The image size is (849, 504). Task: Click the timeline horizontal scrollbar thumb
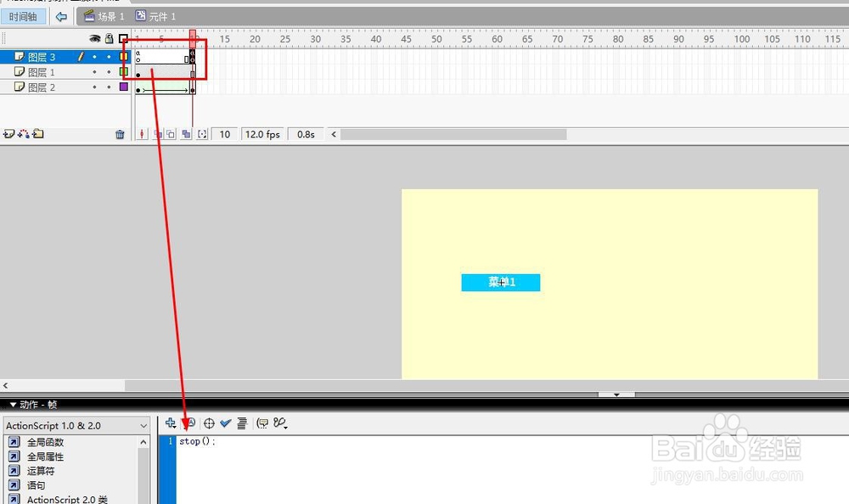453,134
